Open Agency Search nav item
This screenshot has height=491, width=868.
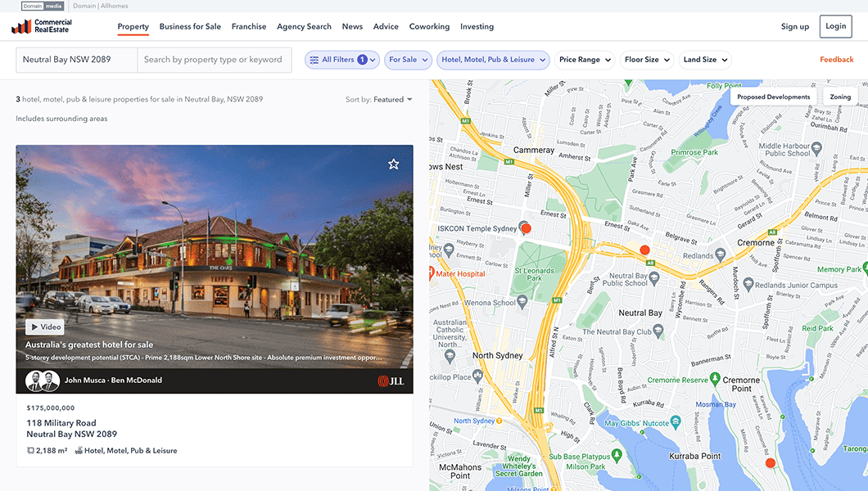(x=304, y=26)
